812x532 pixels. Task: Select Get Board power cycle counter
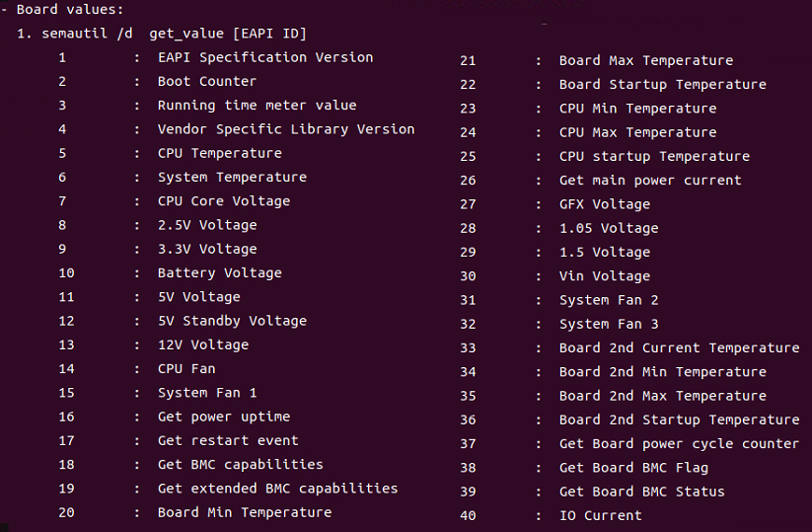(679, 444)
